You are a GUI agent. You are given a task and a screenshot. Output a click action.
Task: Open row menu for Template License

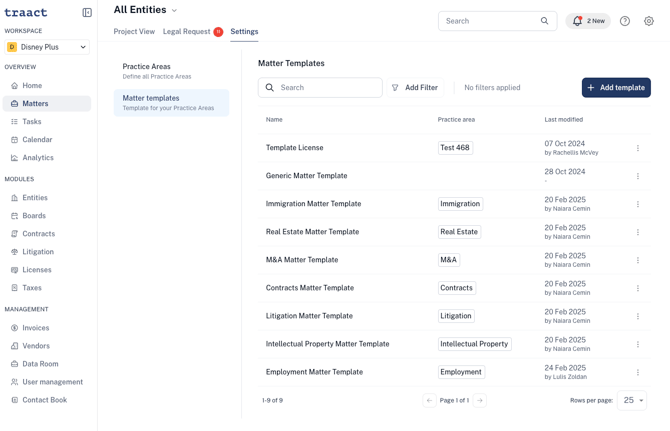pos(638,148)
